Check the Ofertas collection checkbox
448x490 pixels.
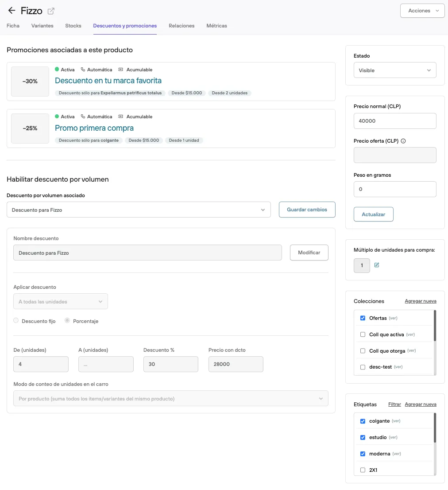coord(363,318)
